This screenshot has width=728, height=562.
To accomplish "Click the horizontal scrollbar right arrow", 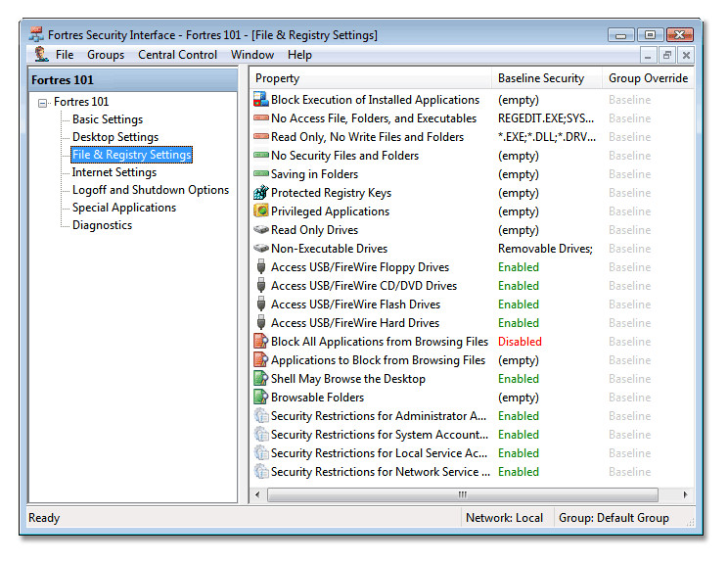I will (x=685, y=494).
